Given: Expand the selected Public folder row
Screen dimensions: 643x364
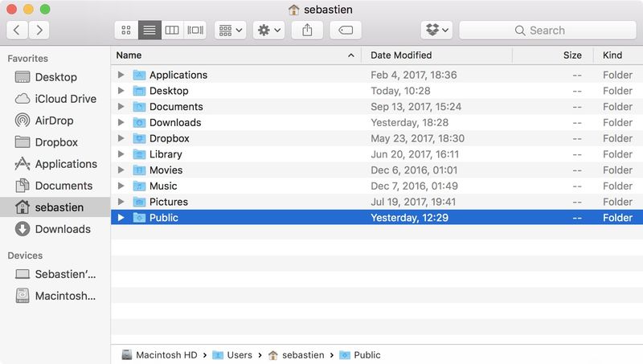Looking at the screenshot, I should (121, 218).
